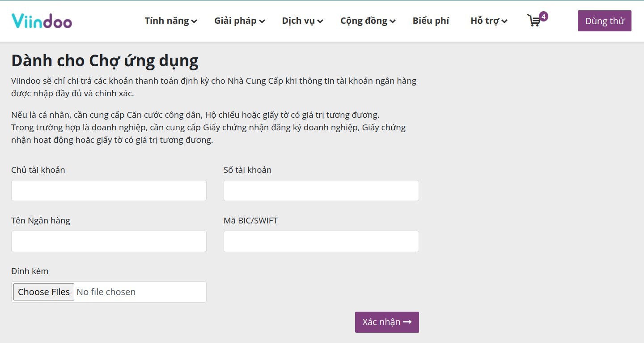
Task: Click the 'No file chosen' text
Action: coord(106,292)
